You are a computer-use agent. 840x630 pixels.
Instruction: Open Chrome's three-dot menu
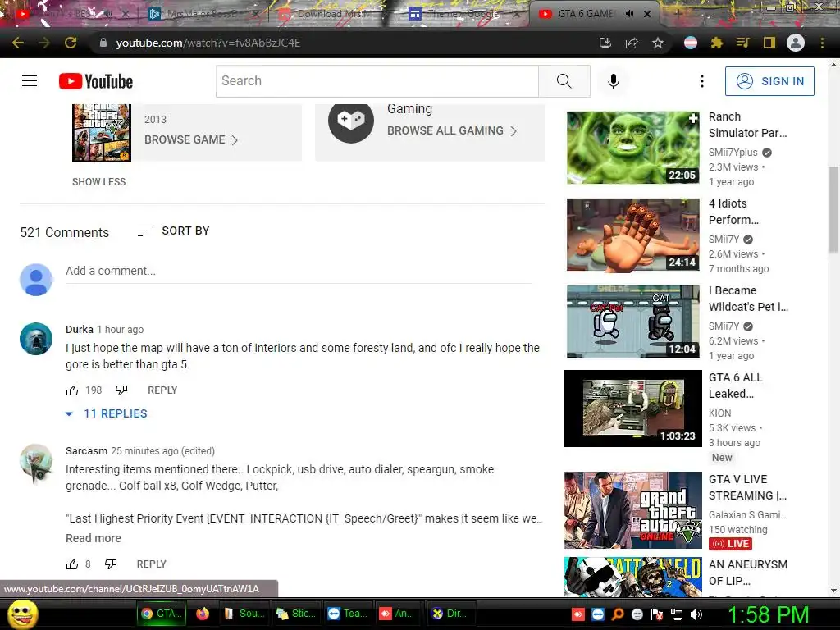[x=822, y=43]
